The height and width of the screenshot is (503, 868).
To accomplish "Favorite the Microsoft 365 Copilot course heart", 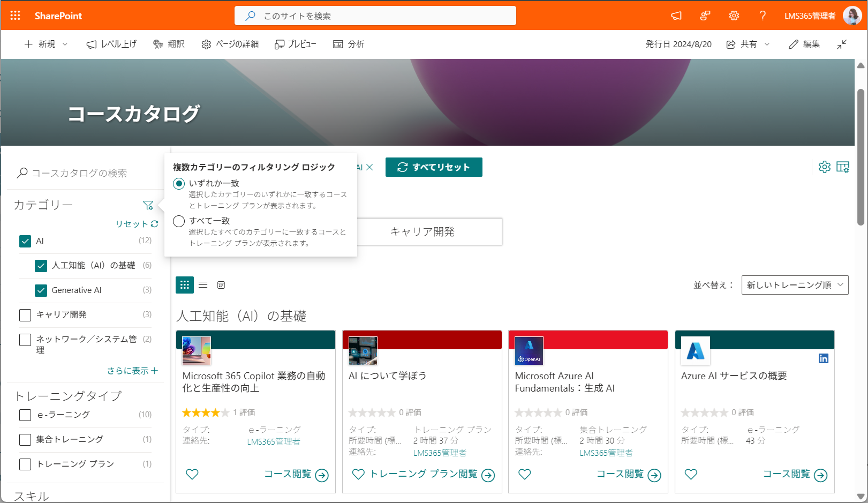I will 192,474.
